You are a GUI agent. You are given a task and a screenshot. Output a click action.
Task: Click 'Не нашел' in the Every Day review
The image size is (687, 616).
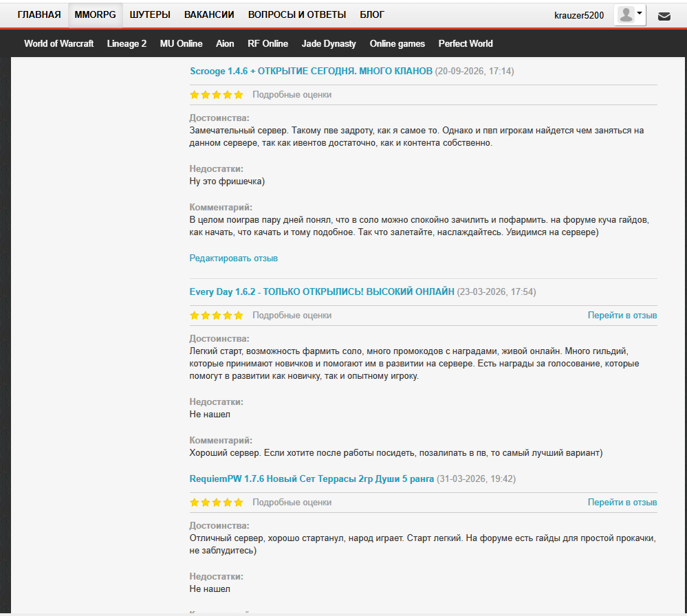(210, 415)
